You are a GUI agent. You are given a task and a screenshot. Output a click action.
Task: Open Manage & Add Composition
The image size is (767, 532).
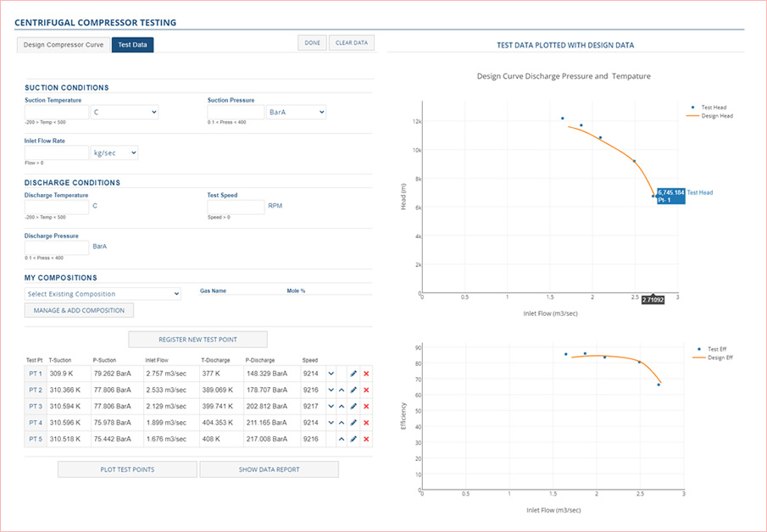tap(79, 311)
